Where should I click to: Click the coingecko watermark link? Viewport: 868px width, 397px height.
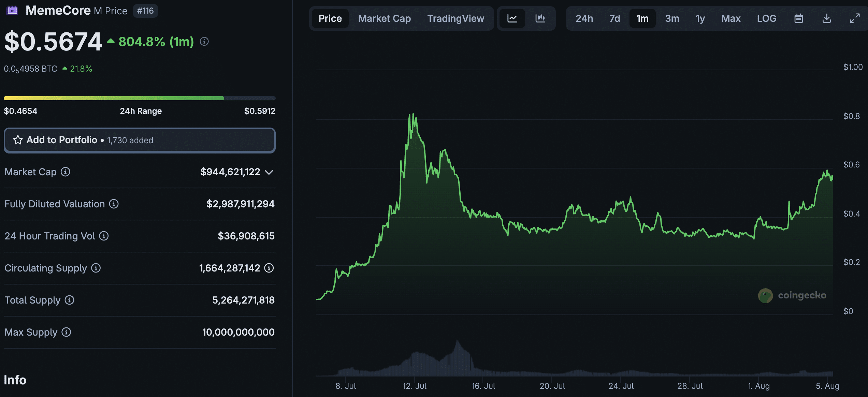click(x=792, y=295)
